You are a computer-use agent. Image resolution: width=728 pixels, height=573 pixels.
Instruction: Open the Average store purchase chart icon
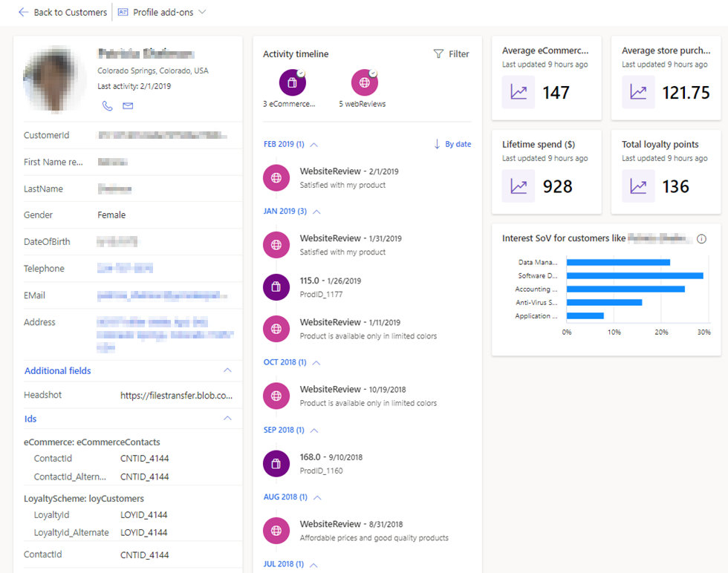[x=637, y=92]
